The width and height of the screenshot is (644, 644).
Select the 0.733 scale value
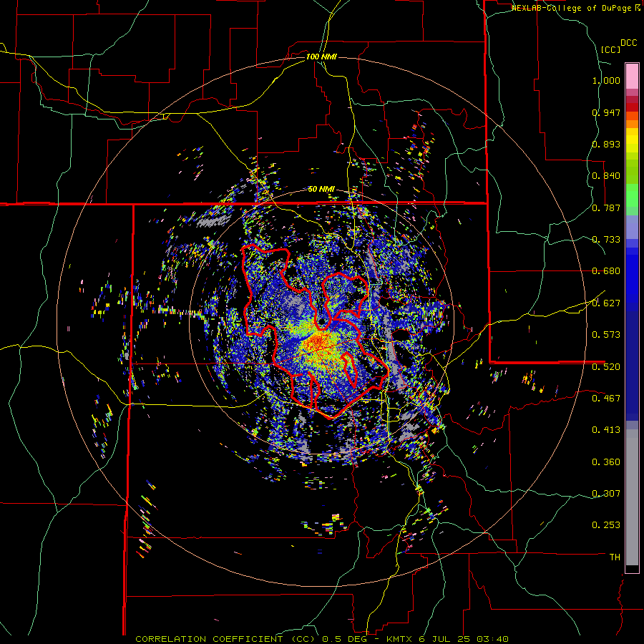click(x=606, y=240)
